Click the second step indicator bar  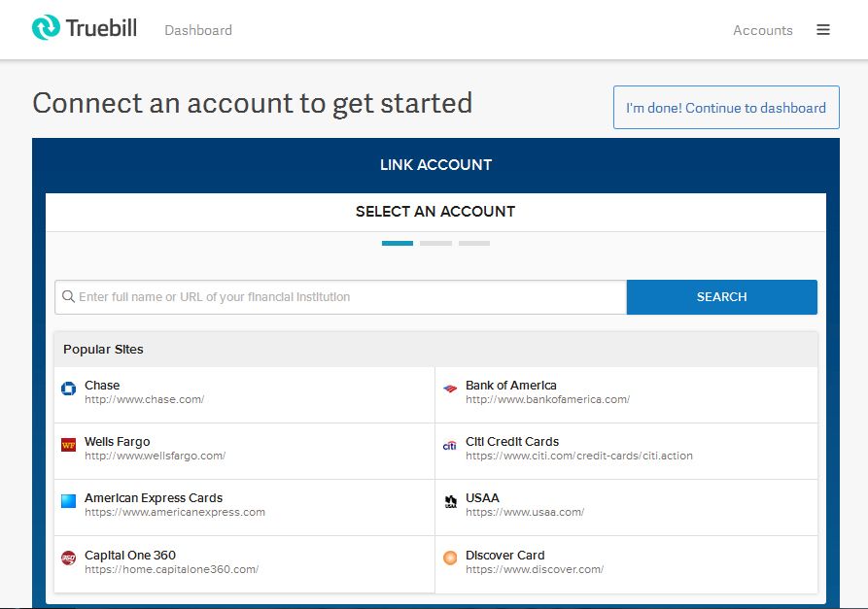click(x=435, y=243)
